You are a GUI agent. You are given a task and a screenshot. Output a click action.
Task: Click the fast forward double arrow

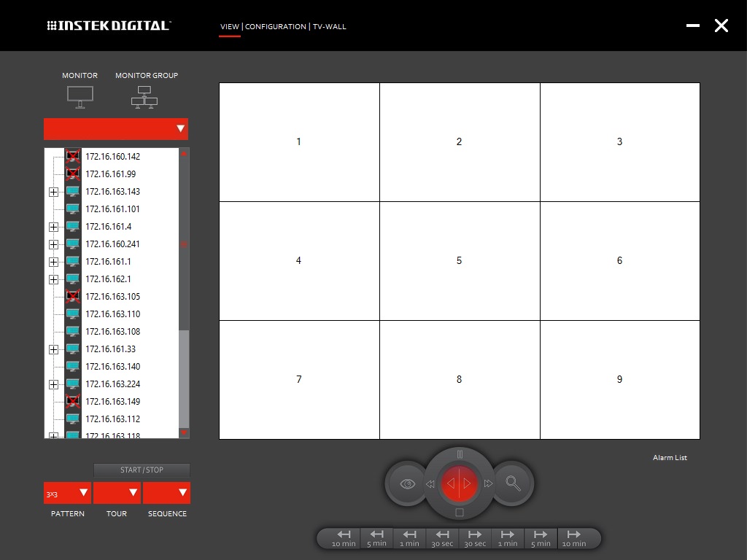tap(489, 483)
